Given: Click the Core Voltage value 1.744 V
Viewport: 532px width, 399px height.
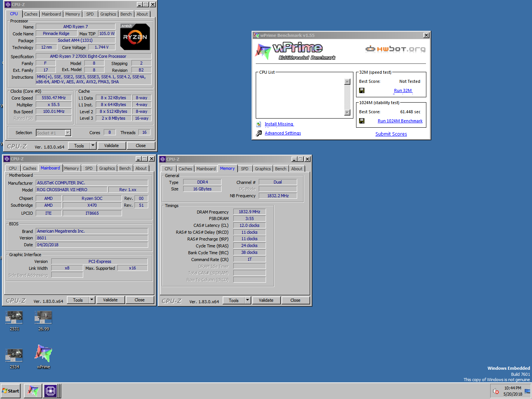Looking at the screenshot, I should (101, 47).
